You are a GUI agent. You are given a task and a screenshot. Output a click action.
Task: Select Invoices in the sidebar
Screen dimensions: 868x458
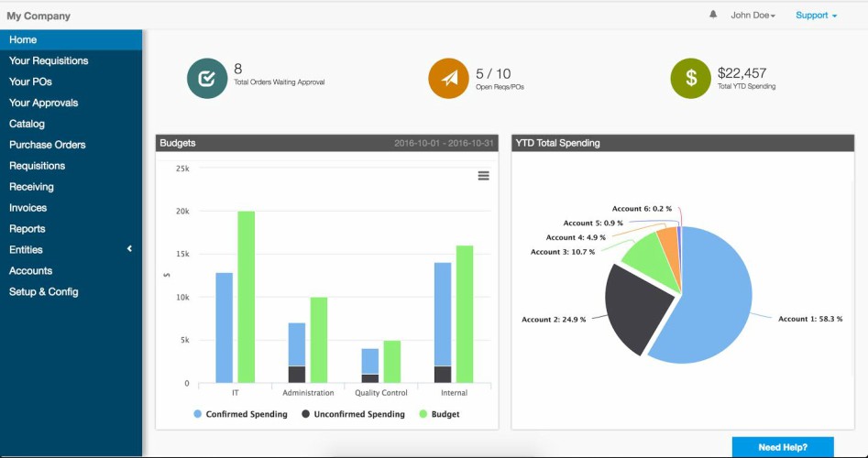28,208
